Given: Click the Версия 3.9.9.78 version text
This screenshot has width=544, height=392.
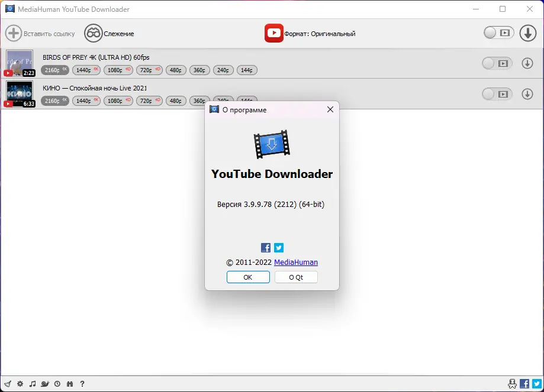Looking at the screenshot, I should 271,204.
